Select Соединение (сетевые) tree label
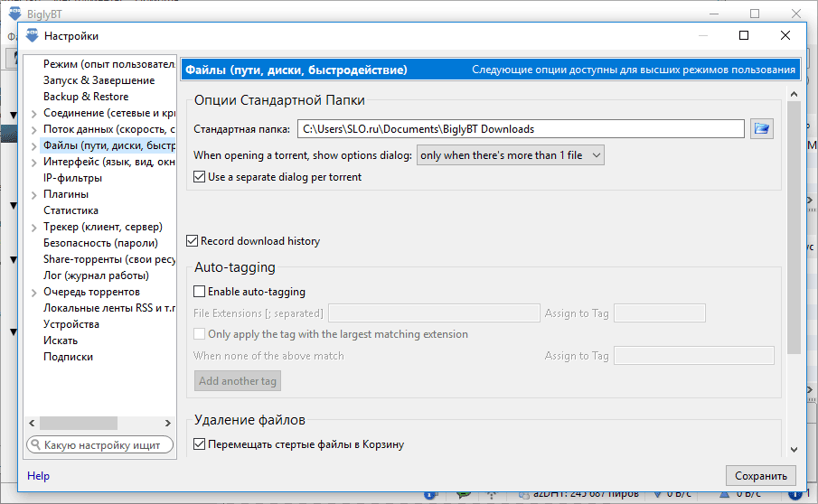Image resolution: width=818 pixels, height=504 pixels. 109,113
